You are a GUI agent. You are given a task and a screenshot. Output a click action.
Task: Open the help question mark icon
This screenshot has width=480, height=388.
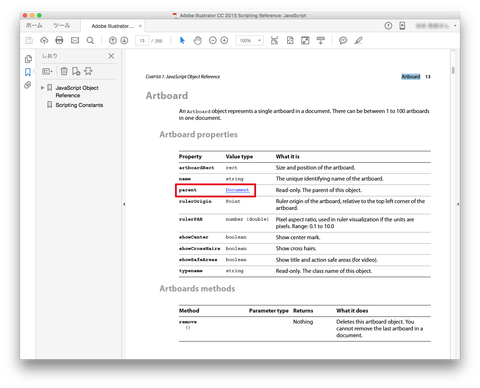coord(388,26)
